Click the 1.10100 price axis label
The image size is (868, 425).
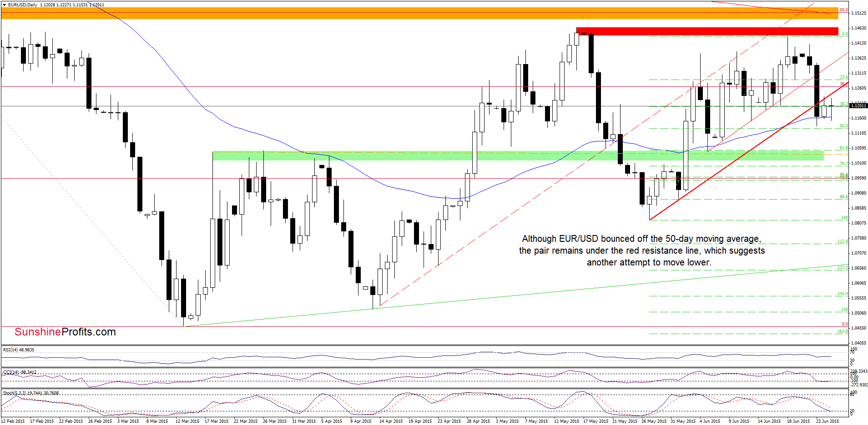[x=859, y=163]
